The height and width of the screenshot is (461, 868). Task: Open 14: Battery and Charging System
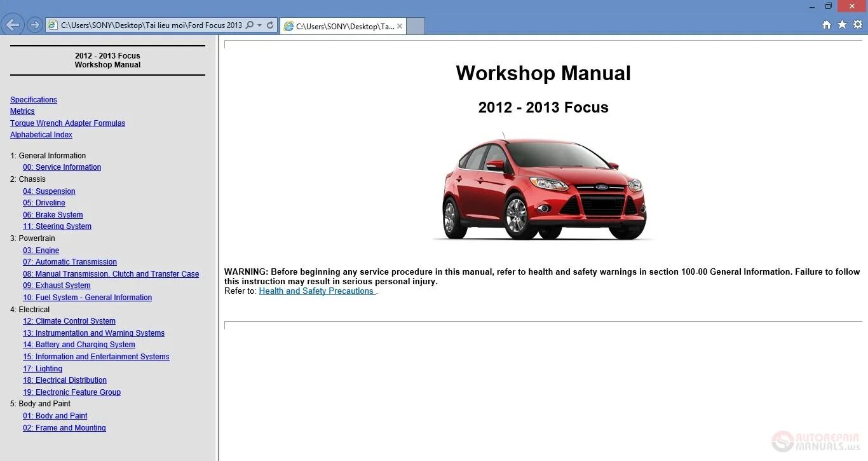tap(79, 345)
